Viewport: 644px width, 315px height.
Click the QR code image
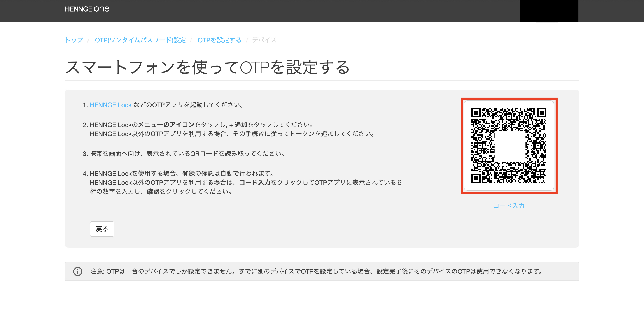(x=509, y=146)
